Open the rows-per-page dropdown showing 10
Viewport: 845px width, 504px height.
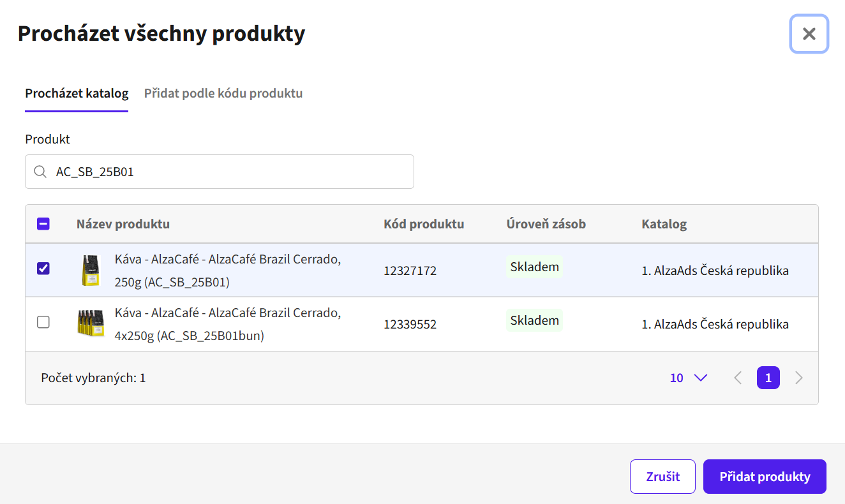tap(688, 378)
